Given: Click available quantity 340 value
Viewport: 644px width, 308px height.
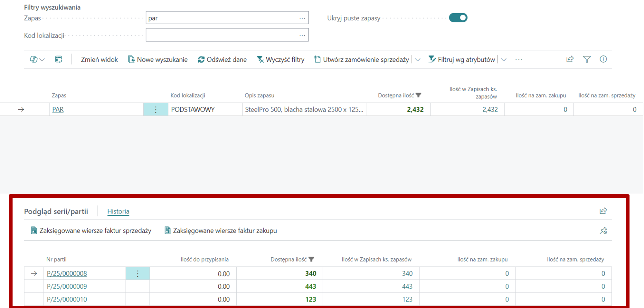Looking at the screenshot, I should coord(311,273).
